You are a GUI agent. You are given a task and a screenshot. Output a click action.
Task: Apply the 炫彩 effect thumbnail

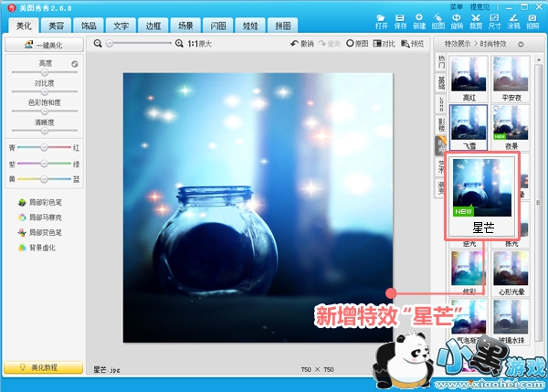click(x=468, y=273)
